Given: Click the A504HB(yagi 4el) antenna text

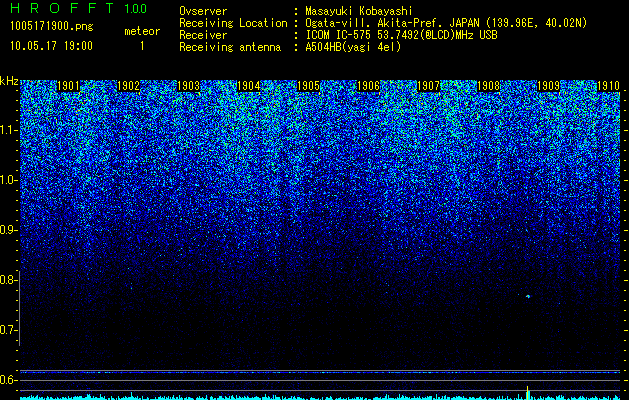Looking at the screenshot, I should click(x=353, y=47).
